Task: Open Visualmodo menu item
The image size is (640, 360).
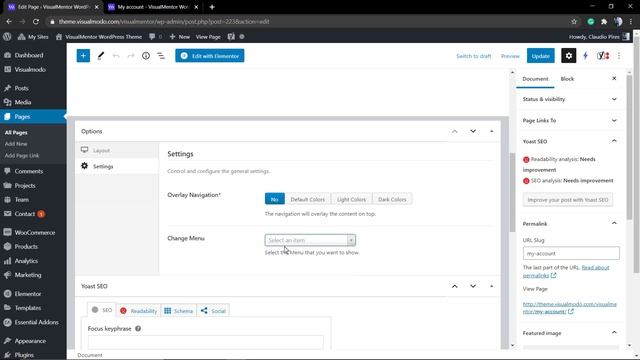Action: (x=30, y=69)
